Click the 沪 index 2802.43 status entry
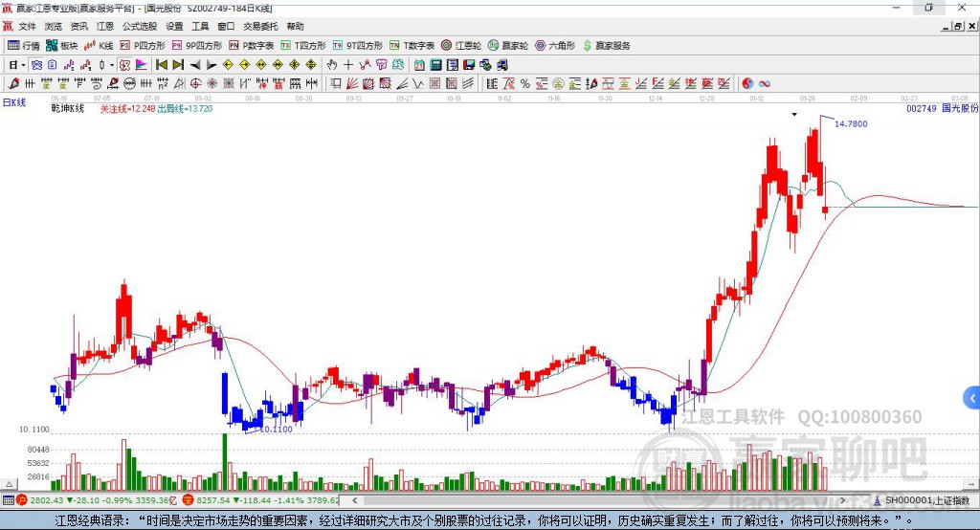 click(x=98, y=500)
